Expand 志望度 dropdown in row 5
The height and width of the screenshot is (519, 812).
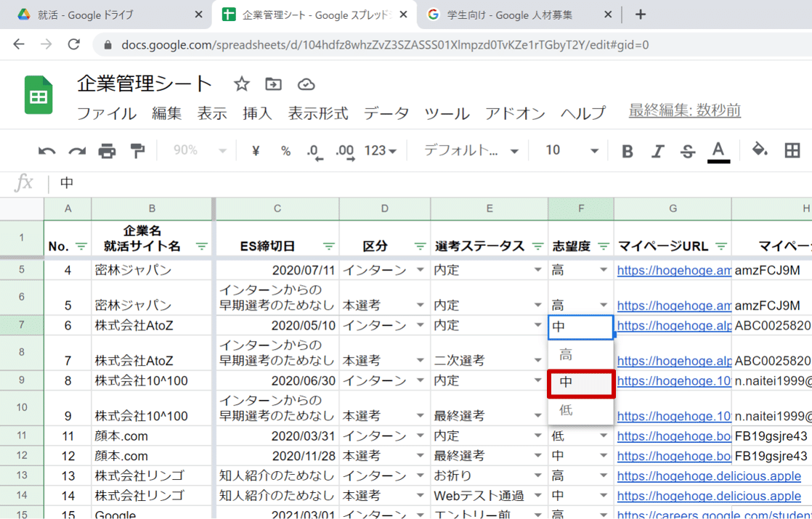(604, 270)
